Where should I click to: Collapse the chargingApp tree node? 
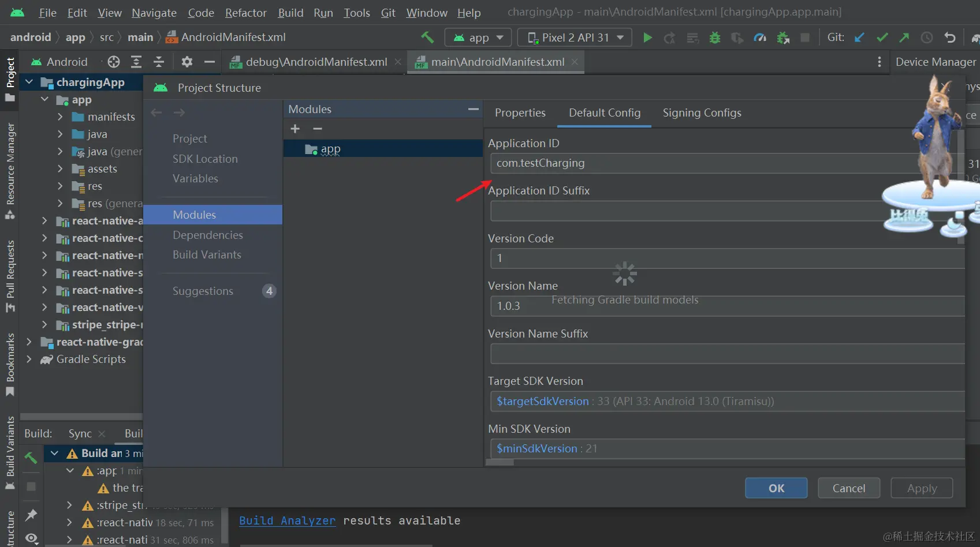coord(29,82)
